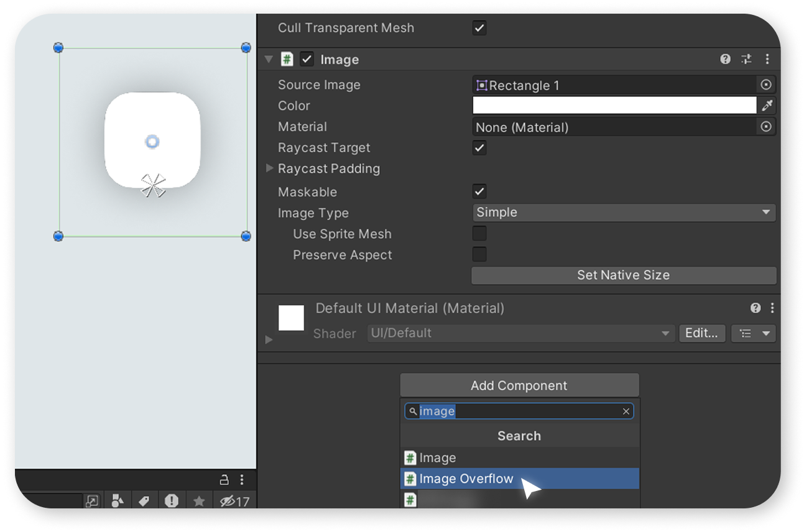
Task: Enable Use Sprite Mesh
Action: 479,234
